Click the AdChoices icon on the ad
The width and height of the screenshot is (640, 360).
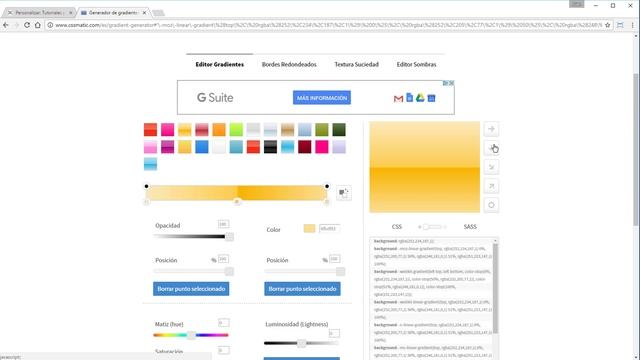(446, 83)
